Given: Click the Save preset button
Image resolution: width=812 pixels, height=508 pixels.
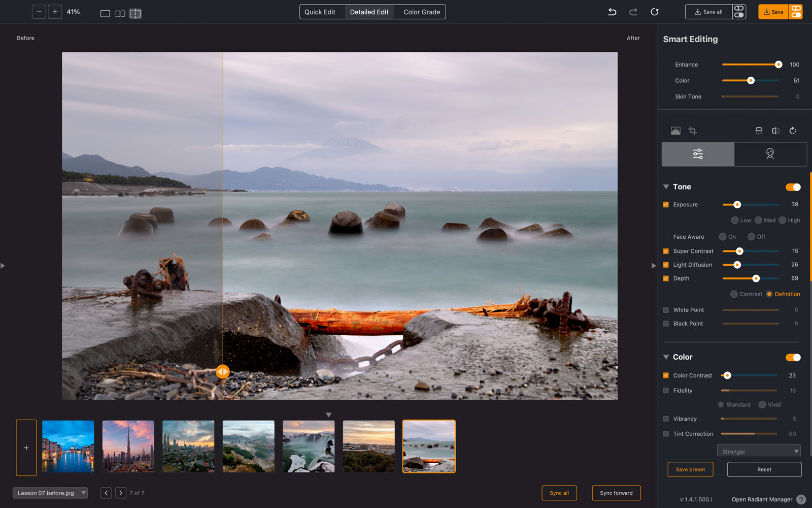Looking at the screenshot, I should (690, 469).
